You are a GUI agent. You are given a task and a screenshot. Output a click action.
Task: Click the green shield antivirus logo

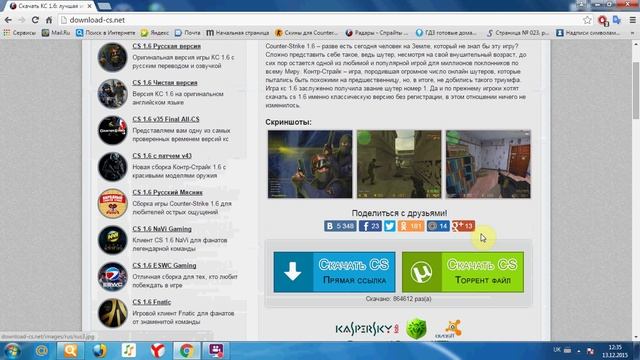416,329
